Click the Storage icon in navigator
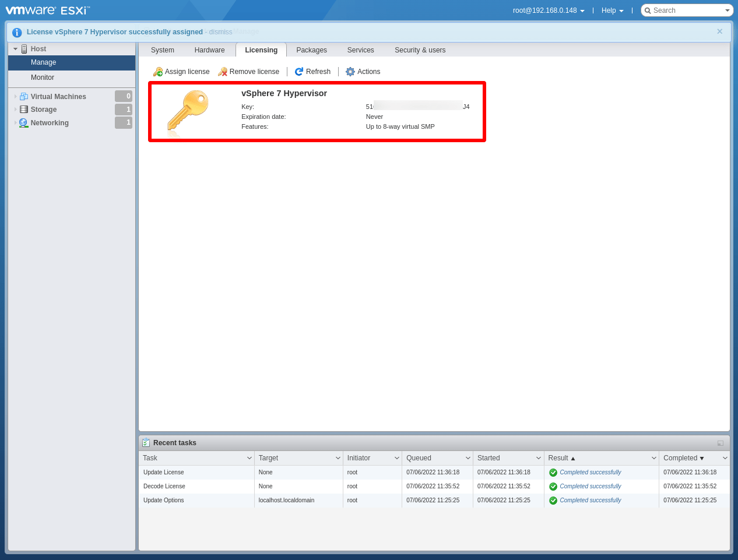Screen dimensions: 738x560 24,110
